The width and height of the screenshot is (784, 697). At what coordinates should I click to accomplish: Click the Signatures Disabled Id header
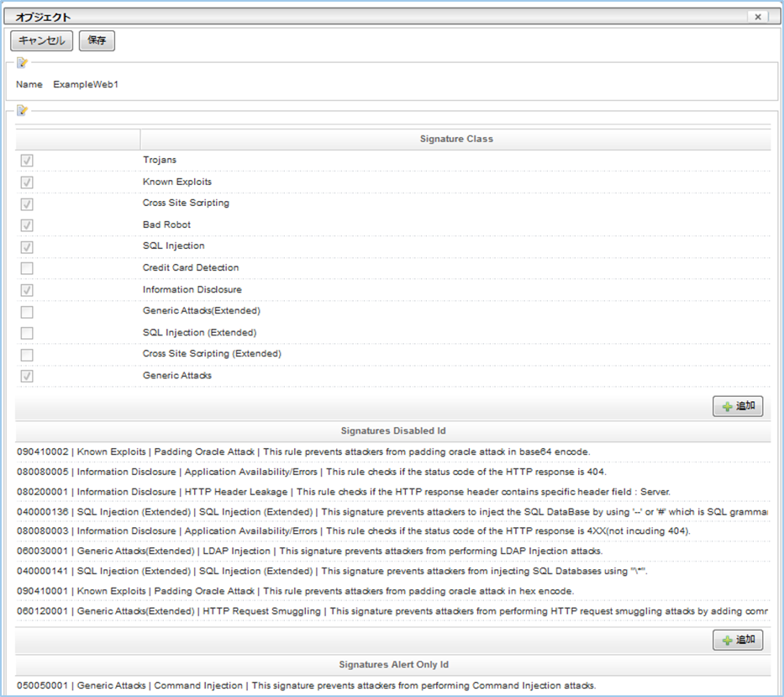(x=392, y=431)
